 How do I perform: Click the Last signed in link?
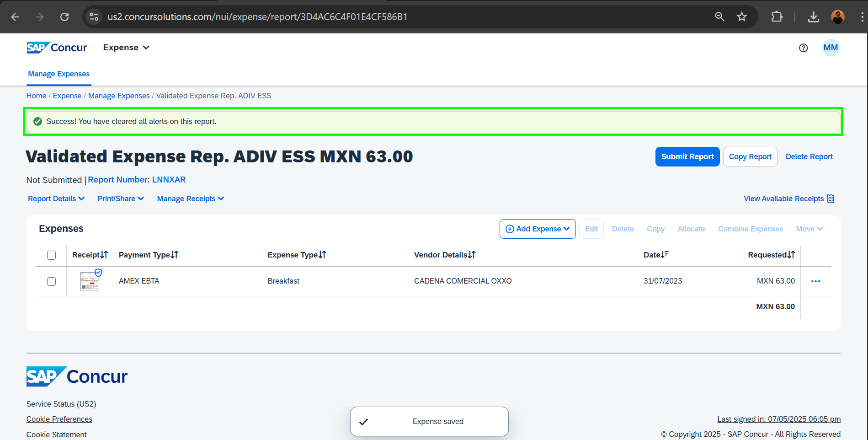779,419
